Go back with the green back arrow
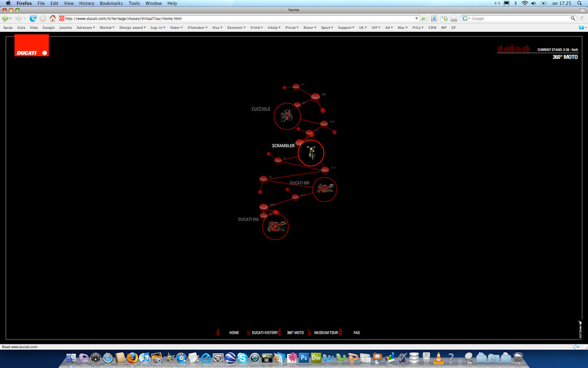 (5, 19)
